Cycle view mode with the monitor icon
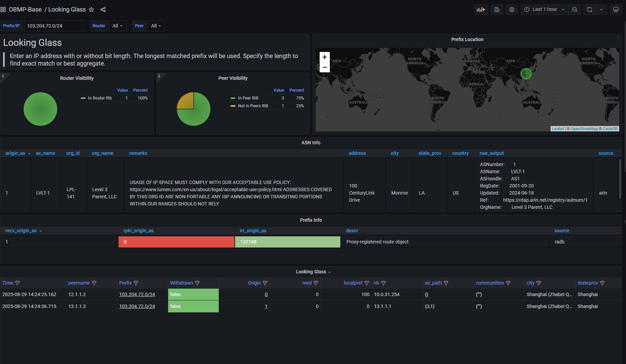The image size is (626, 364). 615,10
